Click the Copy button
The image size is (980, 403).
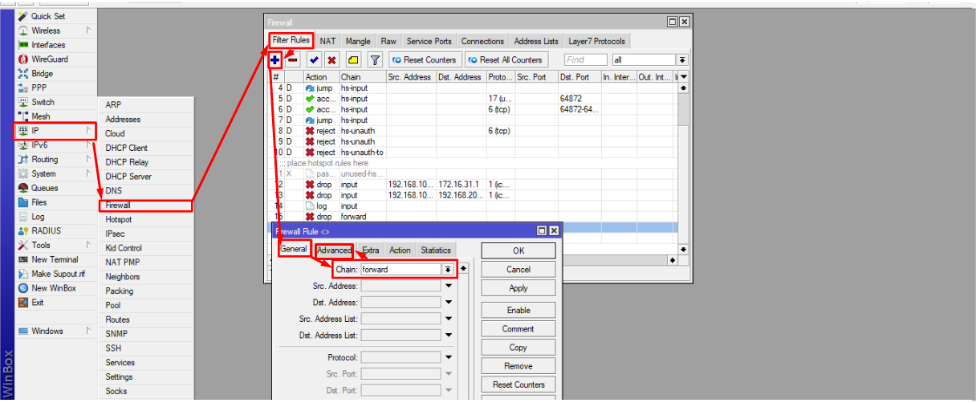tap(518, 348)
